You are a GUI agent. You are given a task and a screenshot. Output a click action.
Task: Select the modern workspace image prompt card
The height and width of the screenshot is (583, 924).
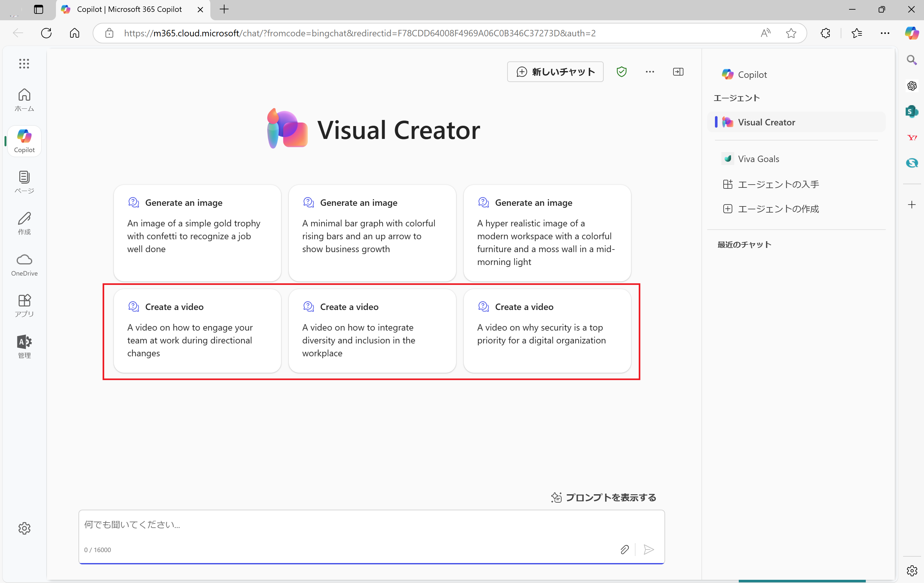coord(547,233)
